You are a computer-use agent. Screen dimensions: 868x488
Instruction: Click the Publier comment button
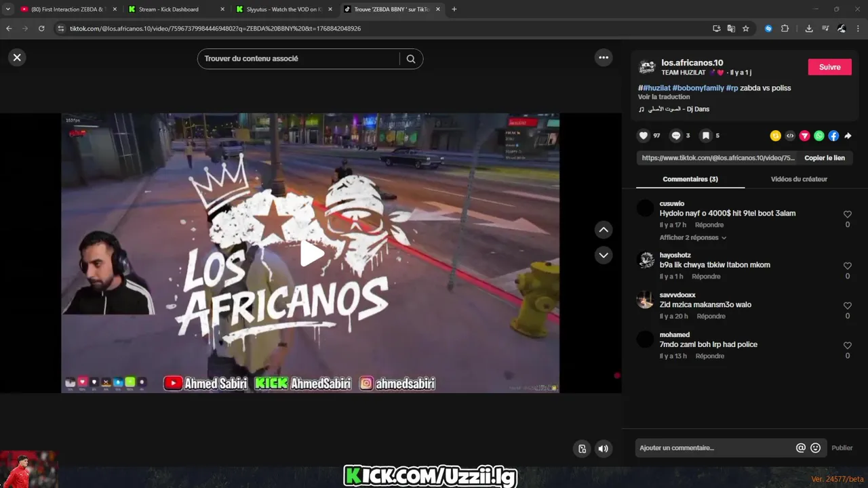click(x=842, y=448)
